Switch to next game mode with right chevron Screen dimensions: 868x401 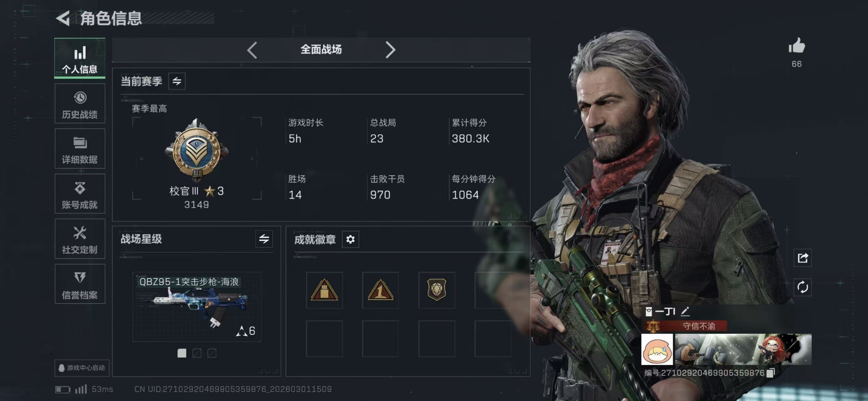(x=390, y=50)
